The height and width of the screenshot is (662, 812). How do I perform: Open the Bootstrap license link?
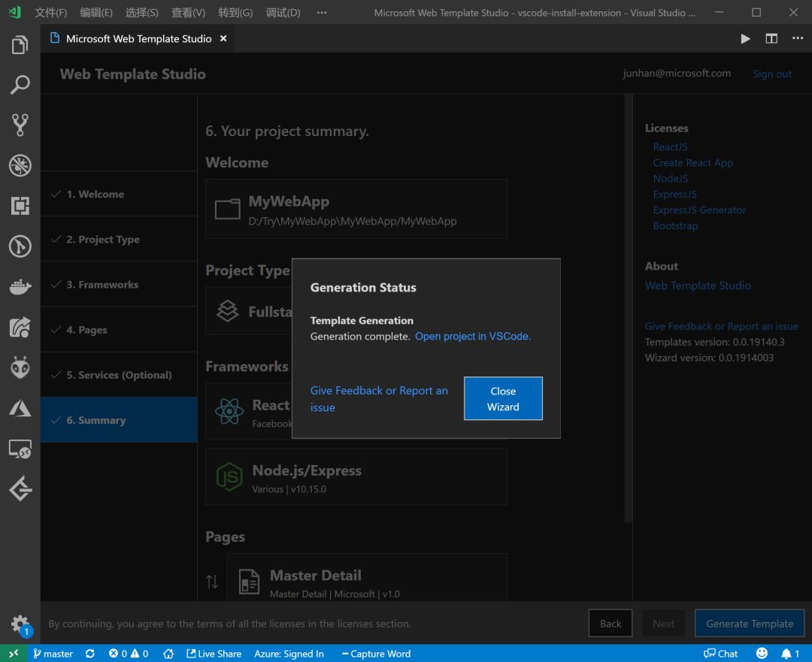pyautogui.click(x=675, y=225)
